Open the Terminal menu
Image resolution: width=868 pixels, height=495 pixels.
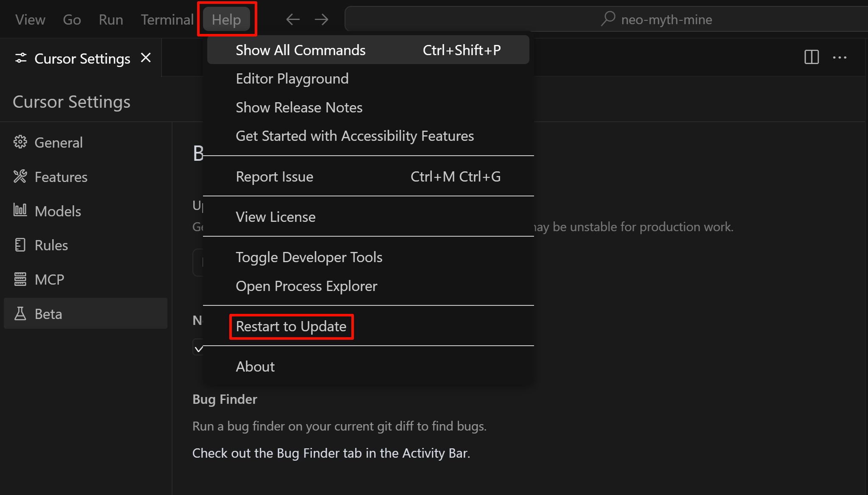click(x=167, y=20)
